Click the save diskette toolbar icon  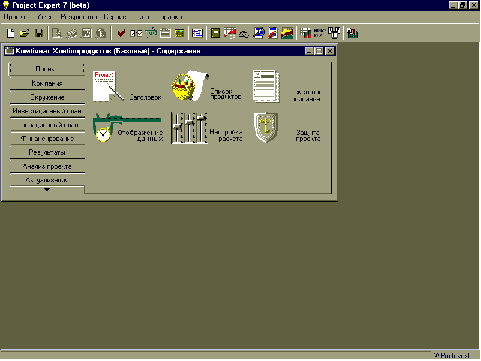point(39,33)
